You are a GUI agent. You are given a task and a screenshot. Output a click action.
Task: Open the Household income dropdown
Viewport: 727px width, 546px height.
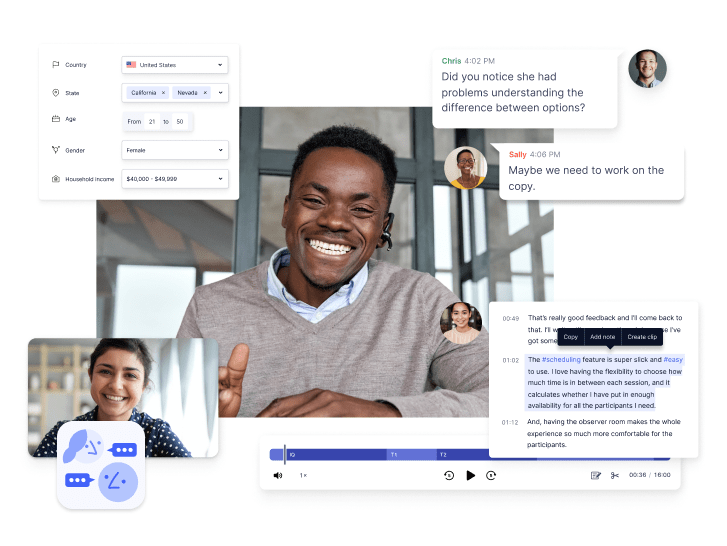tap(175, 179)
